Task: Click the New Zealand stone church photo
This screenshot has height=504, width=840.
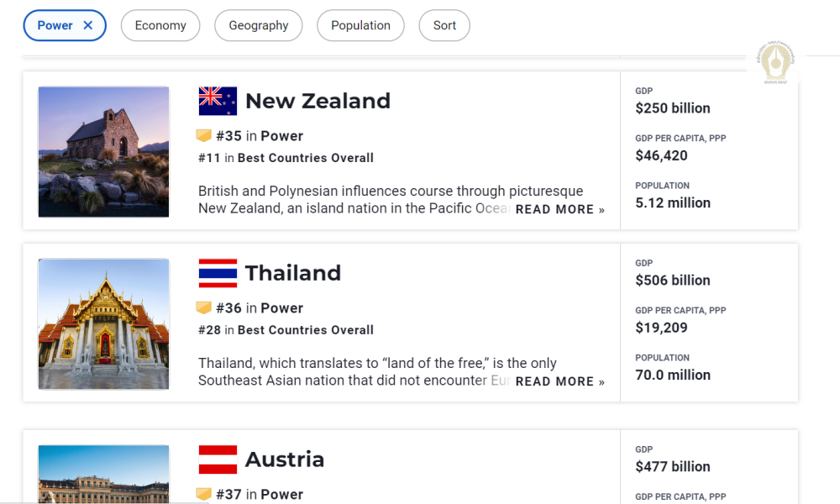Action: pyautogui.click(x=103, y=151)
